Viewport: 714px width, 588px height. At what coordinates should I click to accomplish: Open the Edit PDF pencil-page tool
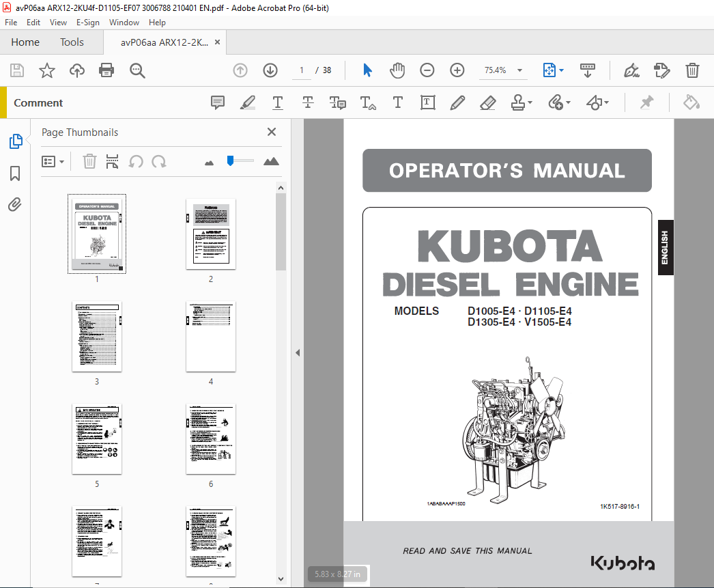661,70
